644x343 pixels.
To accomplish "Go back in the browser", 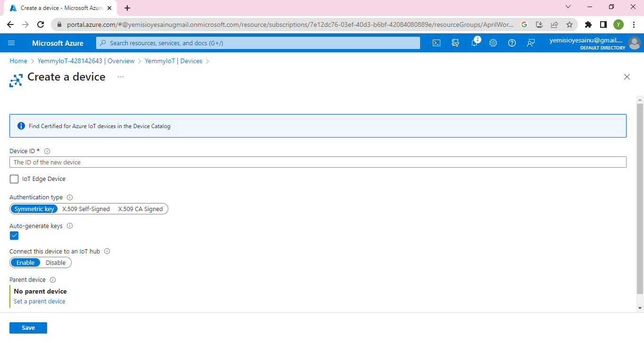I will coord(10,24).
